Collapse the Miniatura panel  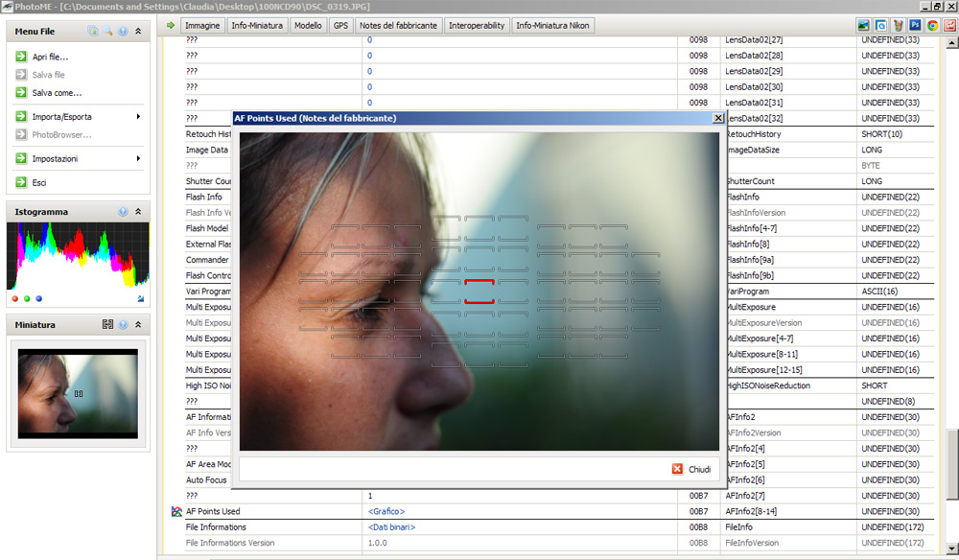(x=138, y=325)
